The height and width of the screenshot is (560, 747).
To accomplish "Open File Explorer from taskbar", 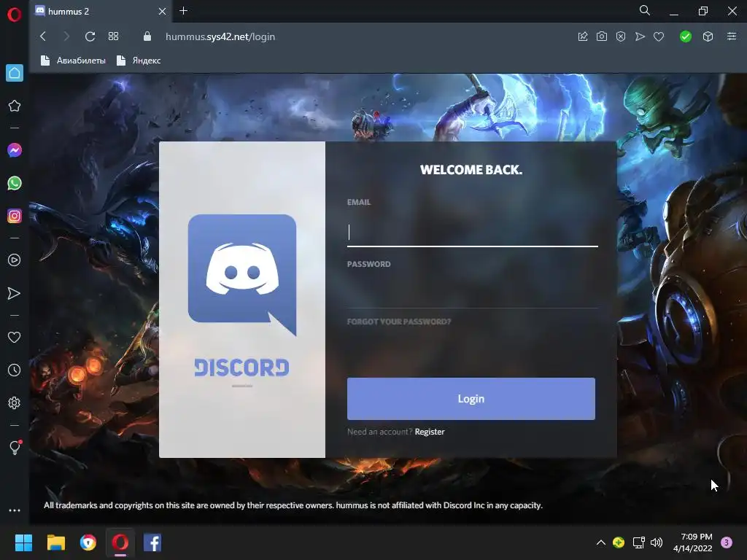I will pyautogui.click(x=55, y=542).
